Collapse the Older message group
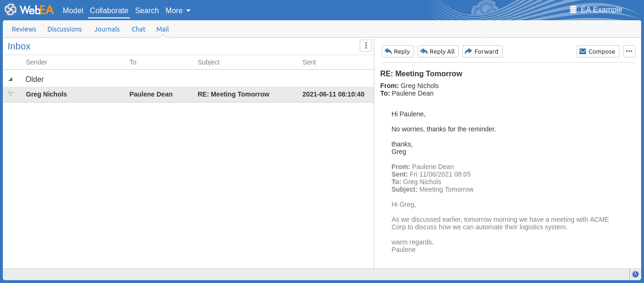Viewport: 644px width, 283px height. pyautogui.click(x=11, y=80)
